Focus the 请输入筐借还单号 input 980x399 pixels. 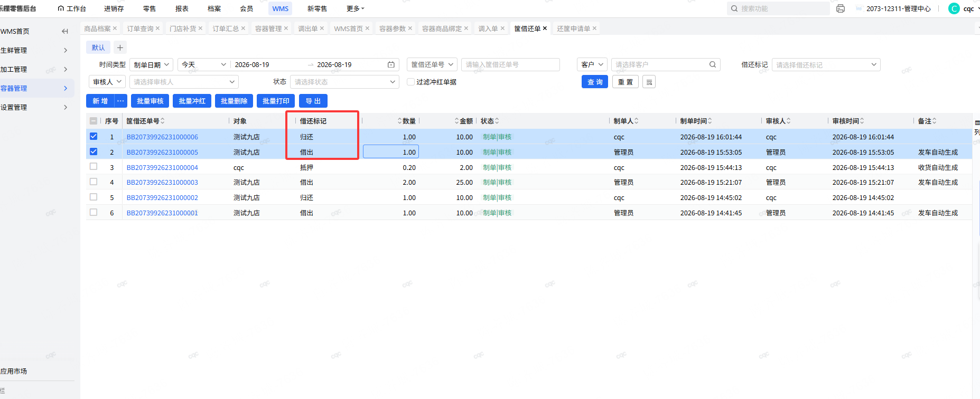[510, 64]
